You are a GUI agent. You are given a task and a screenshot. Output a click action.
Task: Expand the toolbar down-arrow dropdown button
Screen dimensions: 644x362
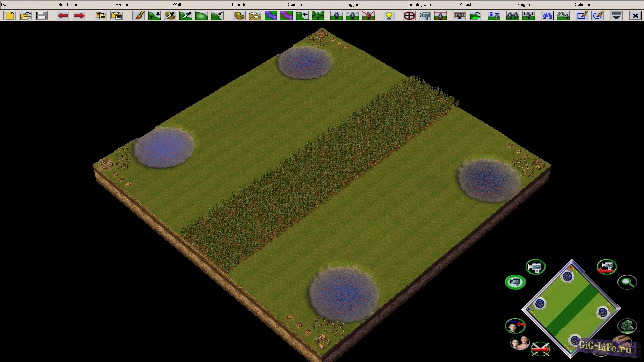tap(616, 16)
